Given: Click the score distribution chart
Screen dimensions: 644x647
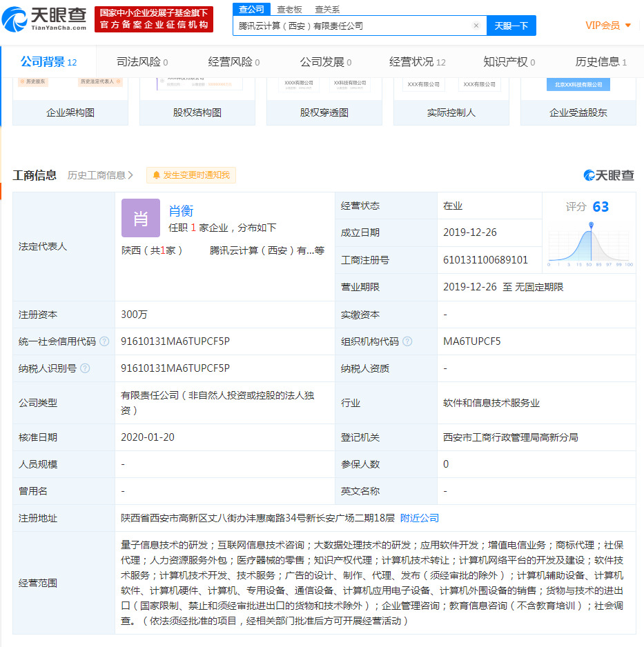Looking at the screenshot, I should (590, 245).
